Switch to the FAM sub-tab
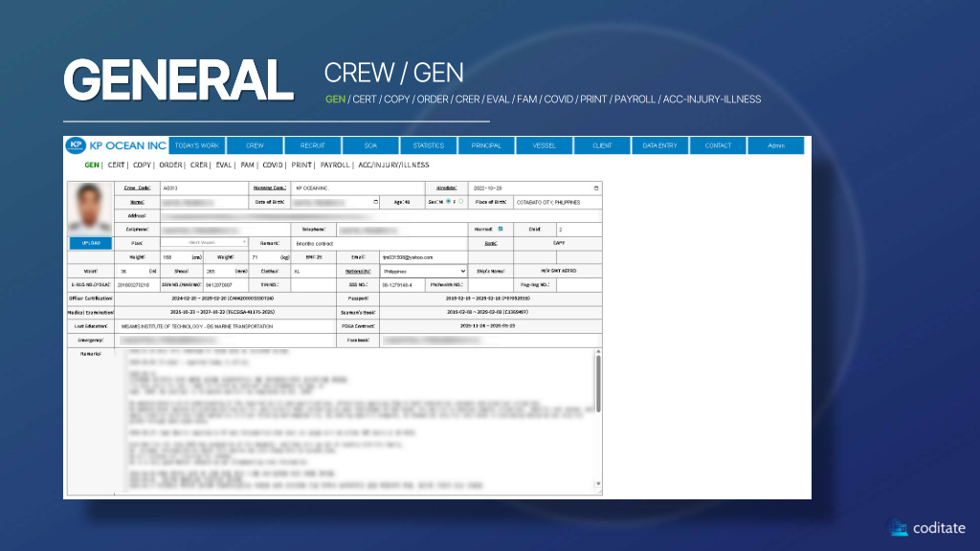980x551 pixels. click(x=248, y=165)
